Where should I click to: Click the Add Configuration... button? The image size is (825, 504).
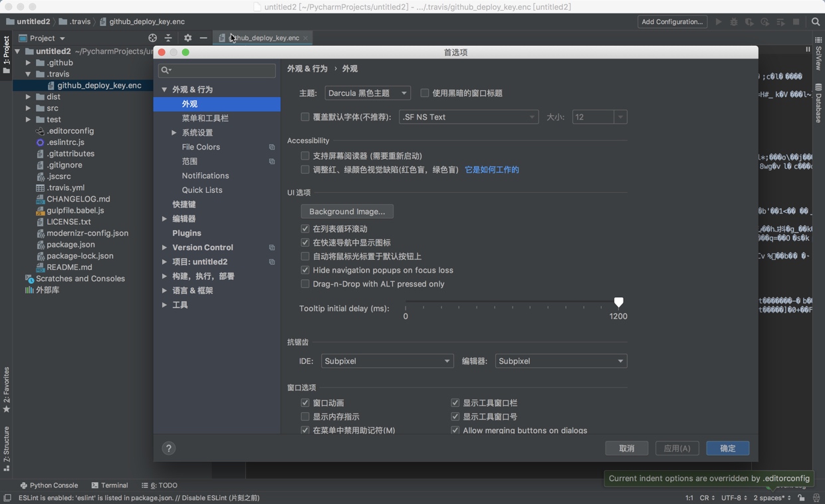click(x=672, y=22)
